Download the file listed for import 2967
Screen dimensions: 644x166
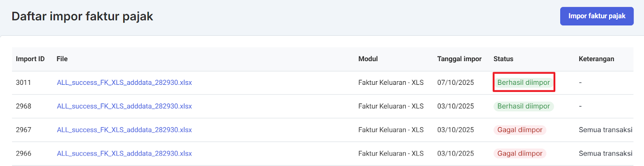click(124, 130)
